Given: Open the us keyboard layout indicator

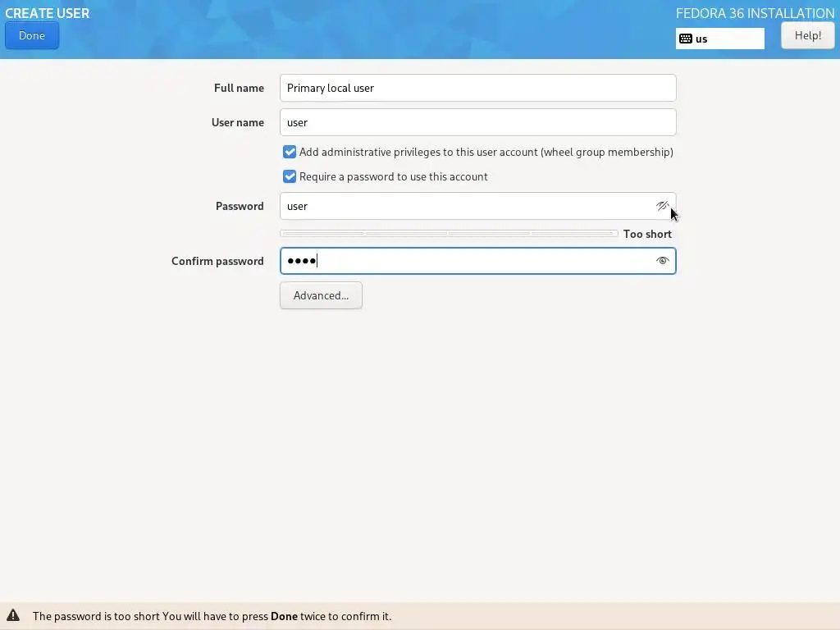Looking at the screenshot, I should pyautogui.click(x=719, y=39).
